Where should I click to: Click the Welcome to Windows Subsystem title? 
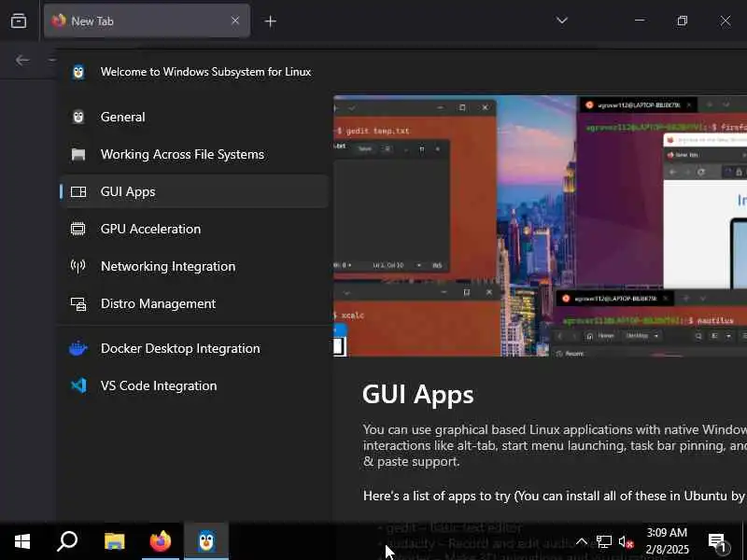(x=205, y=72)
